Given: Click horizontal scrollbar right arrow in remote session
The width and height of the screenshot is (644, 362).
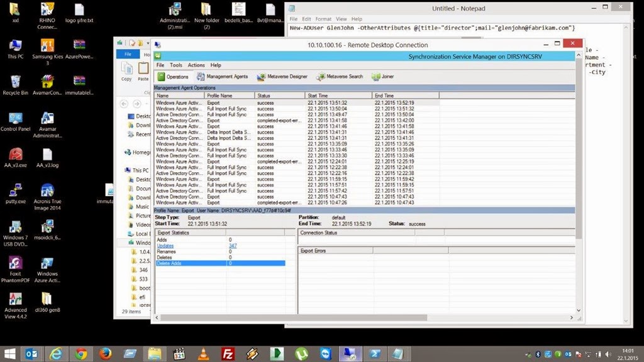Looking at the screenshot, I should click(x=571, y=317).
